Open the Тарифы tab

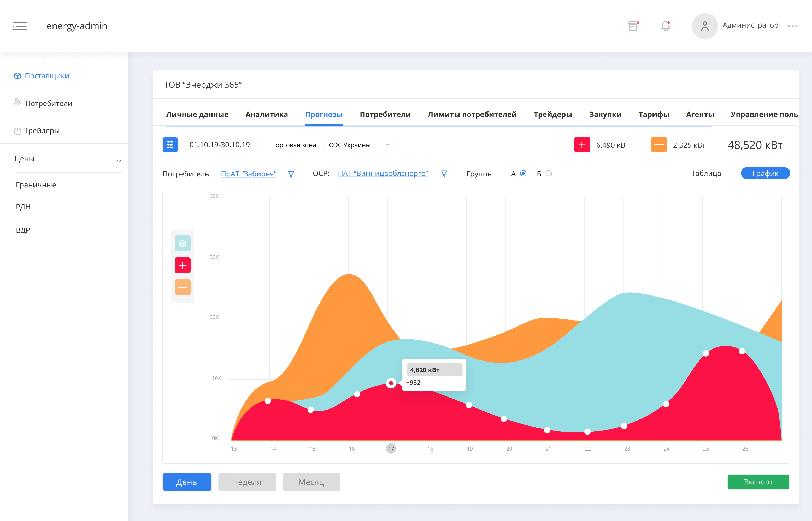653,114
